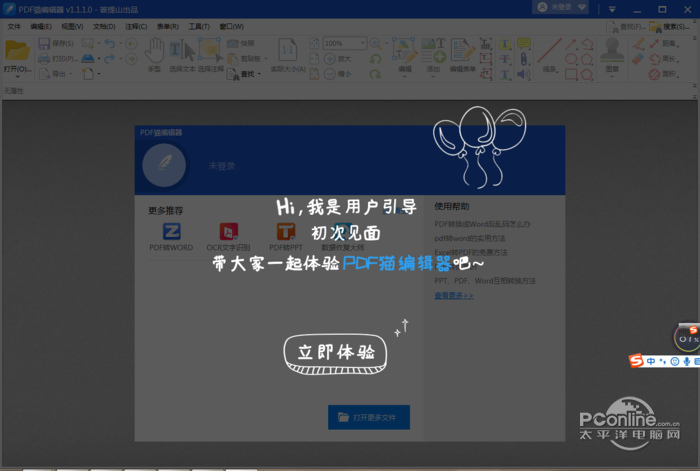Expand the Open (打开) button dropdown arrow

pyautogui.click(x=17, y=77)
